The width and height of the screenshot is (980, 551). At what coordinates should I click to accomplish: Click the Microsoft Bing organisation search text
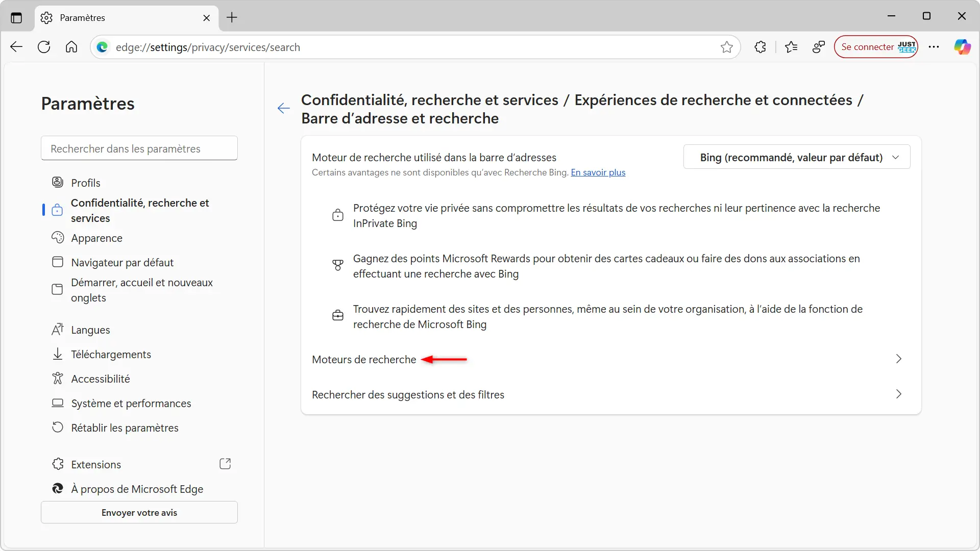(x=608, y=316)
